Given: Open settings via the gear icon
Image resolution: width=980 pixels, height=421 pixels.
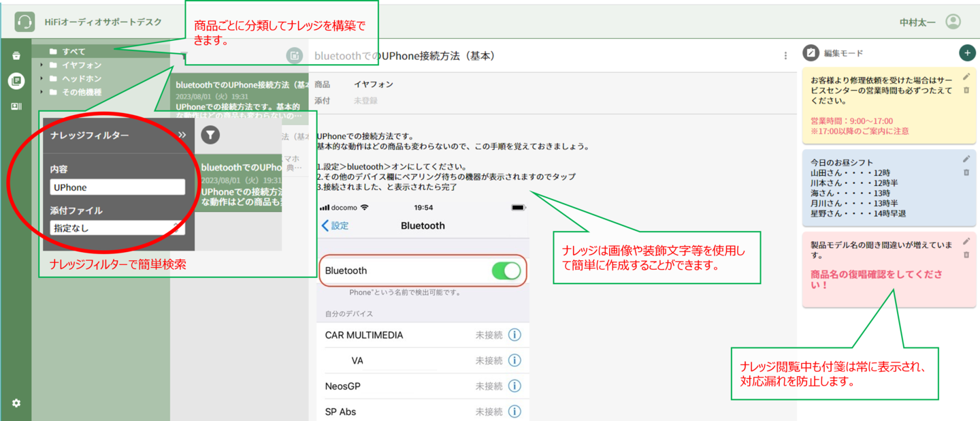Looking at the screenshot, I should coord(16,403).
